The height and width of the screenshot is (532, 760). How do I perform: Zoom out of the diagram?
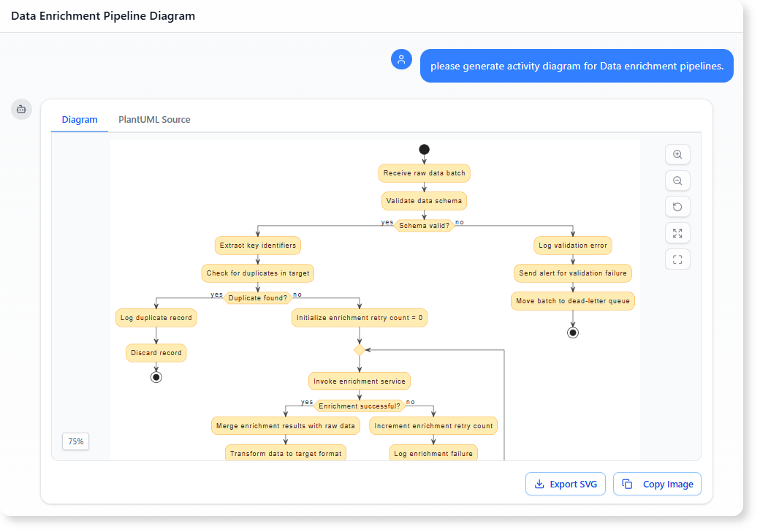pyautogui.click(x=677, y=180)
